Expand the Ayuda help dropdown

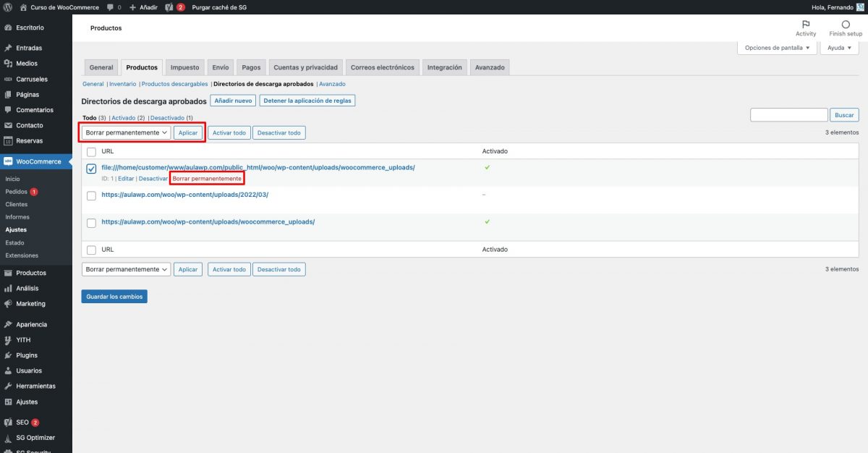coord(839,48)
